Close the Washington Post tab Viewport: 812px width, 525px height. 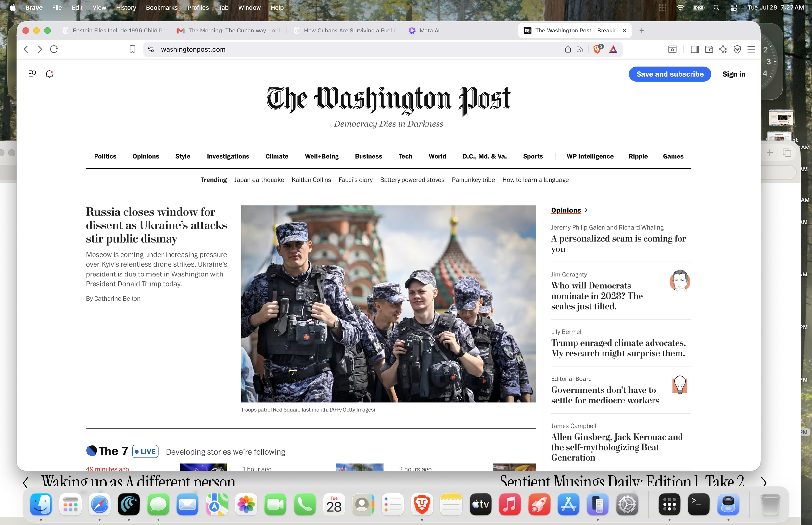click(x=625, y=31)
